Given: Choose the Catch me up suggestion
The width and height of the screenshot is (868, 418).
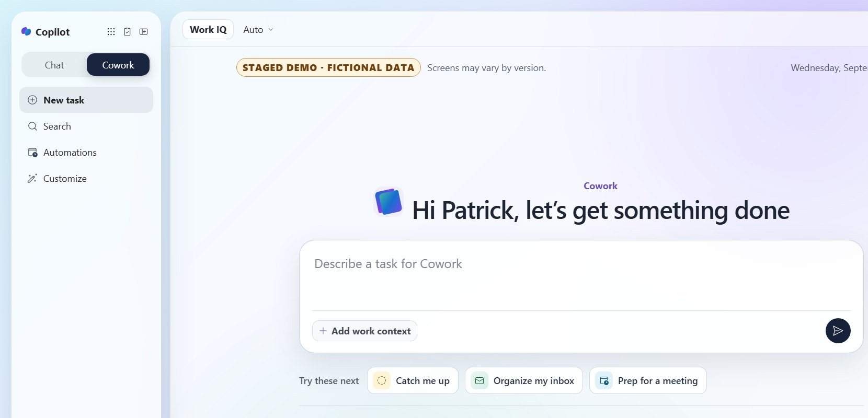Looking at the screenshot, I should [413, 380].
